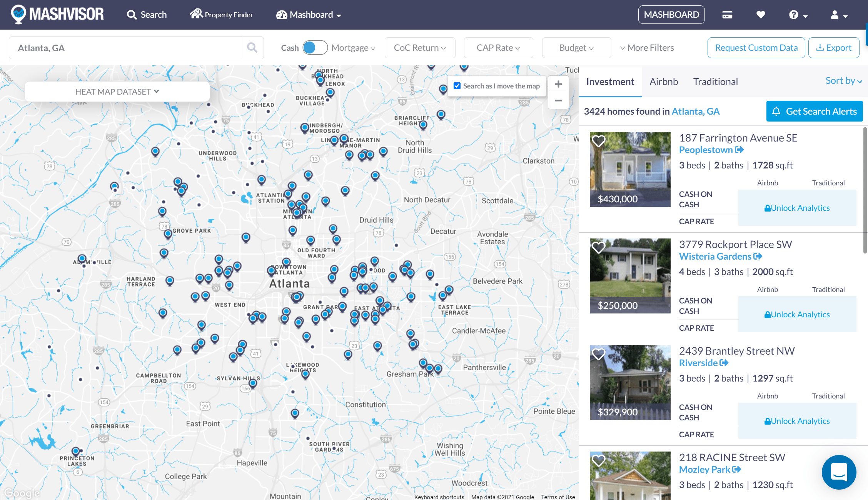
Task: Favorite 218 RACINE Street SW listing
Action: point(599,460)
